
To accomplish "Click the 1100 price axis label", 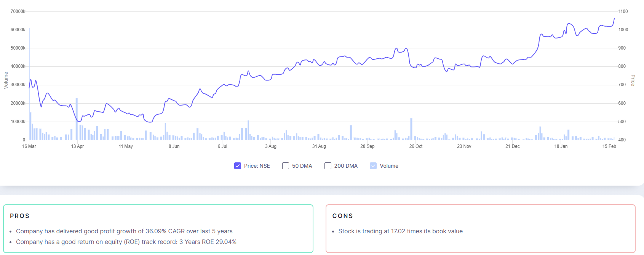I will coord(623,11).
